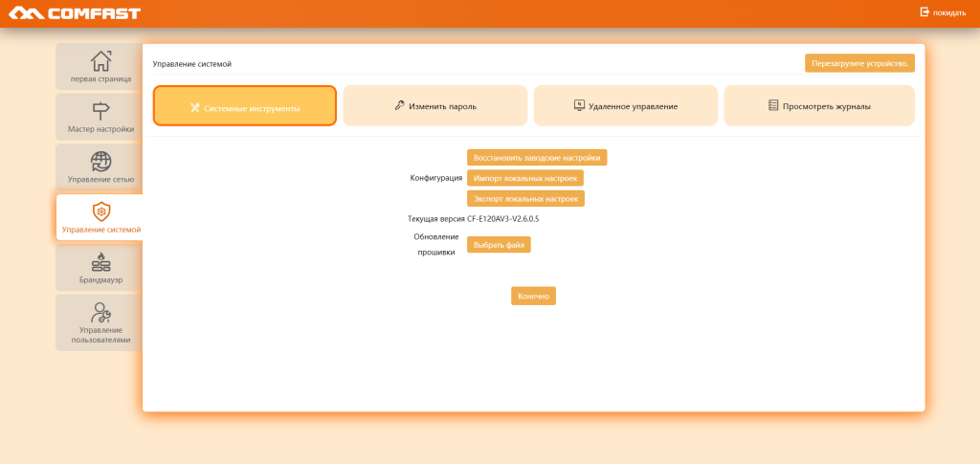Click the log list icon in Просмотреть журналы
The height and width of the screenshot is (464, 980).
(x=773, y=105)
